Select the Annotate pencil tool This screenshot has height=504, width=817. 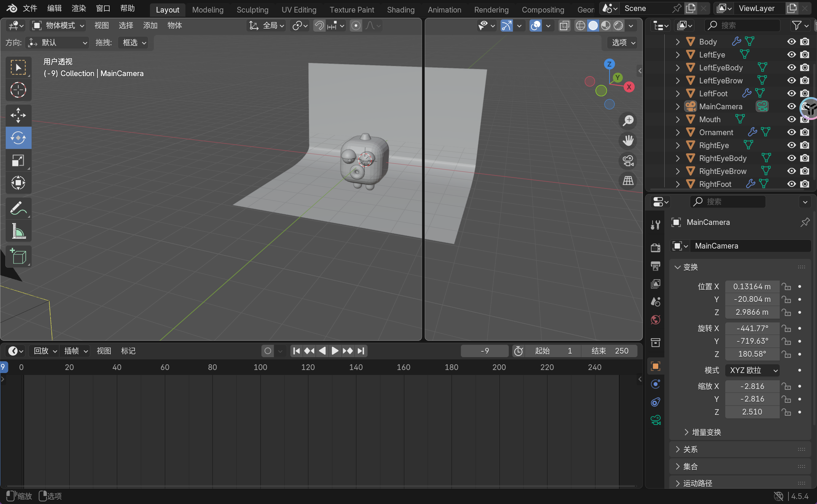[18, 208]
